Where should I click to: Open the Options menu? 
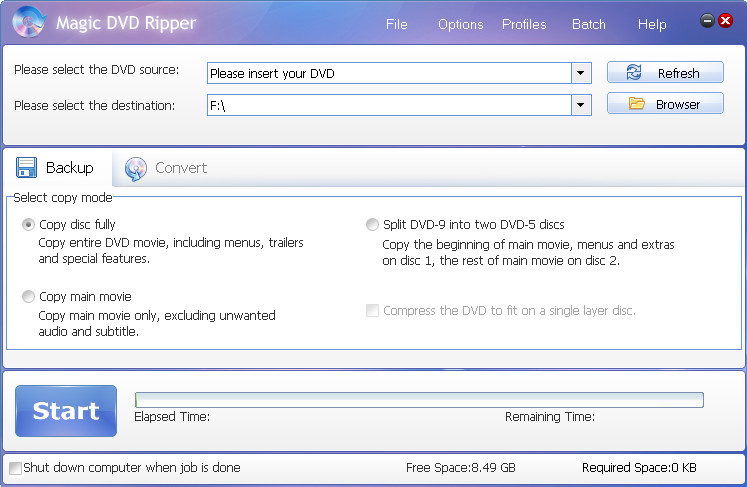(x=461, y=24)
